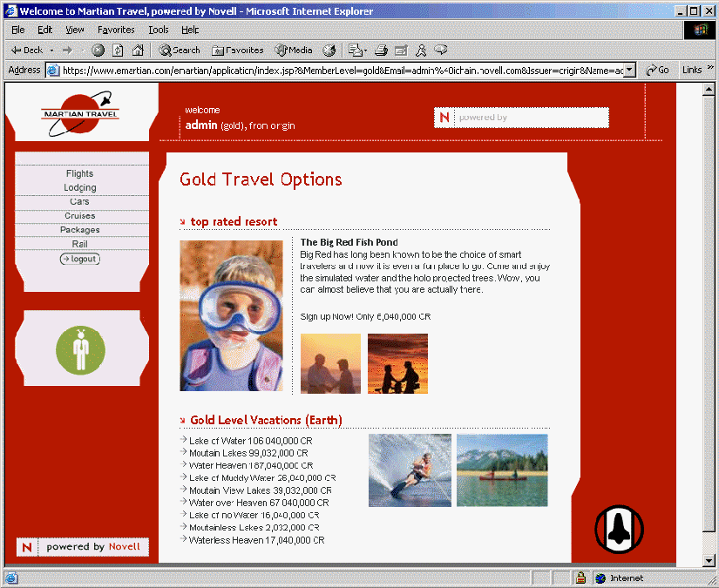This screenshot has width=719, height=588.
Task: Click the powered by Novell footer badge
Action: [83, 547]
